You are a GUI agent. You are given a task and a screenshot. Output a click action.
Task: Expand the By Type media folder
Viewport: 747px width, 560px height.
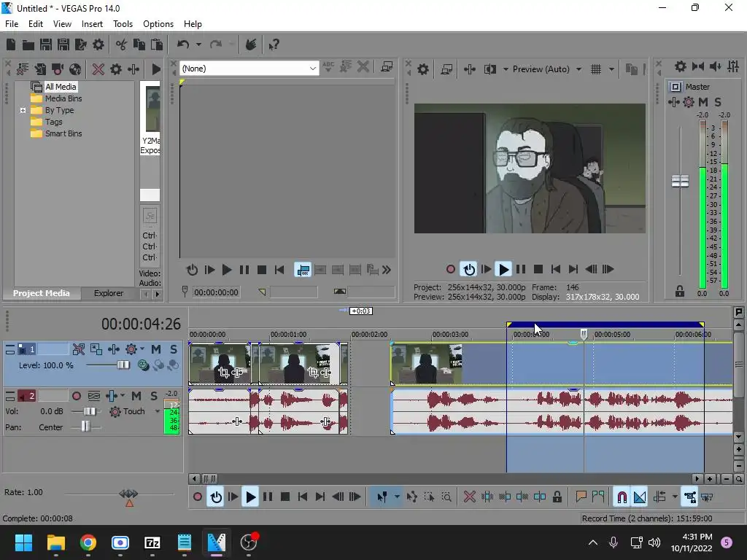point(23,111)
